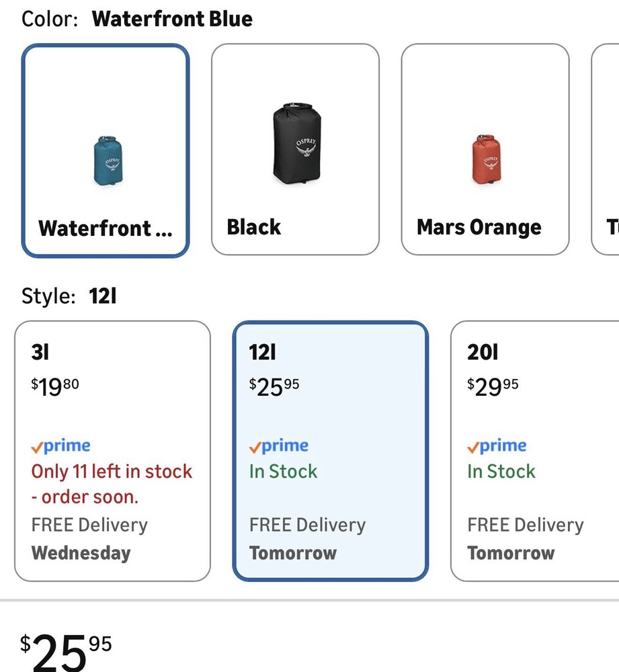
Task: Tap the prime logo in 3l card
Action: tap(61, 446)
